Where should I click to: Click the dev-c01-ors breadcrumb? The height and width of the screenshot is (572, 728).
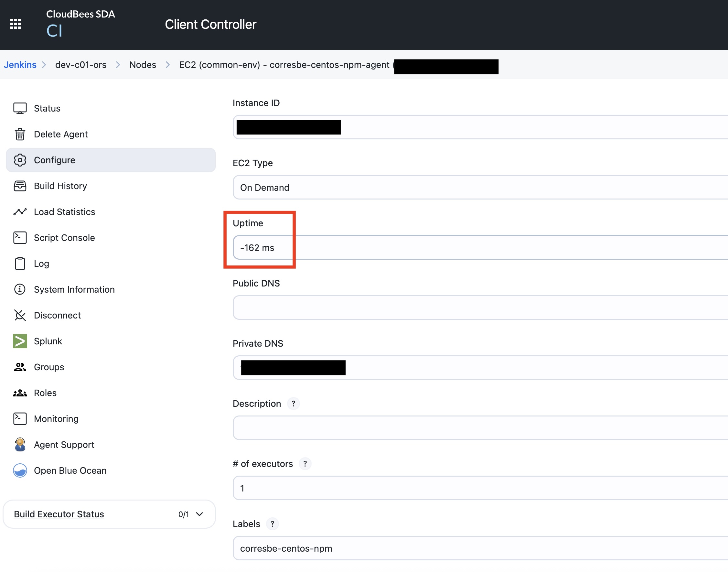(81, 65)
